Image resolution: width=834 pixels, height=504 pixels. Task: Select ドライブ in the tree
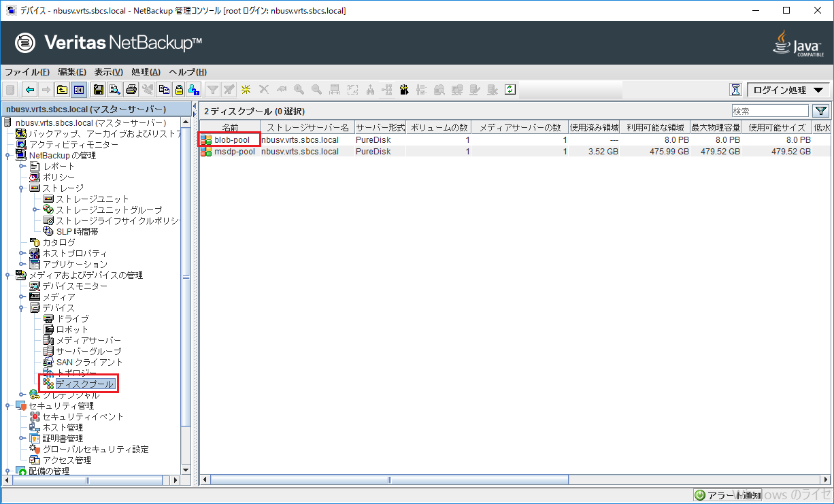(72, 319)
